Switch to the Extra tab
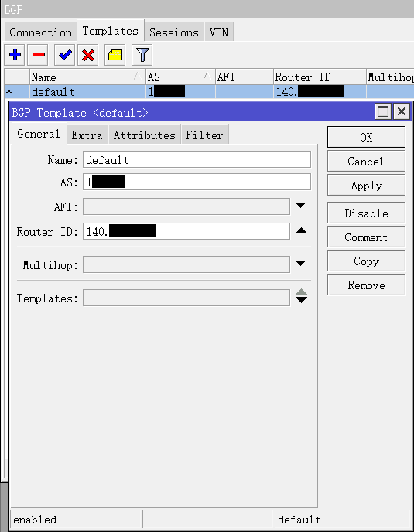The width and height of the screenshot is (414, 532). click(87, 135)
